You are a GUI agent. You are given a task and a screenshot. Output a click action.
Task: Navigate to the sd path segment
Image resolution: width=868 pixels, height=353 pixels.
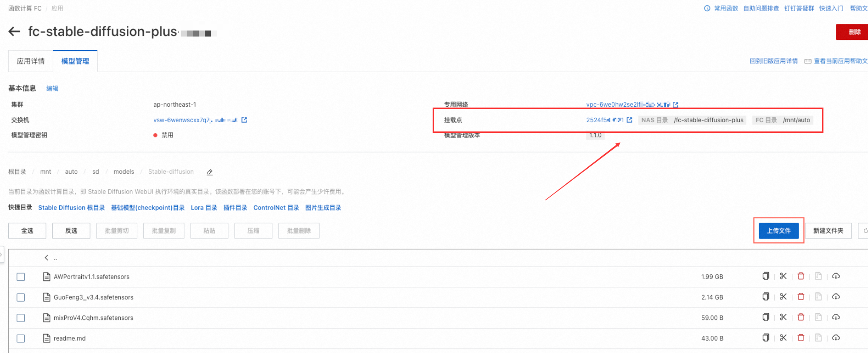(96, 171)
